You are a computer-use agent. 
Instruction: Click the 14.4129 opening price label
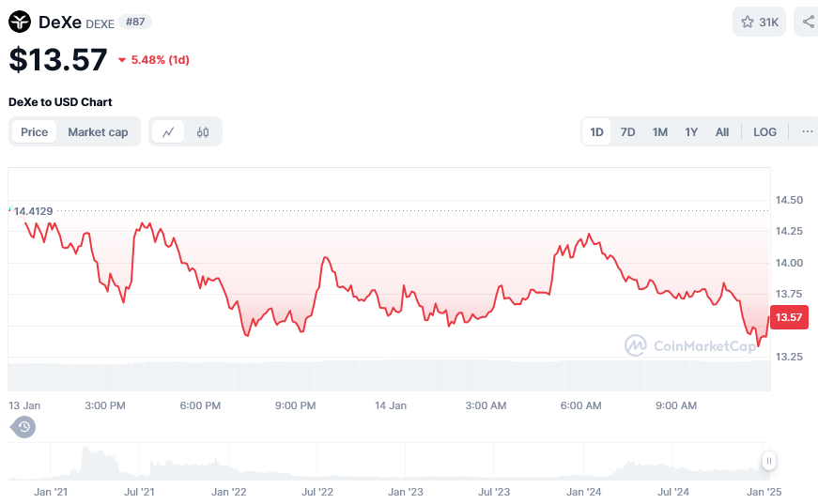point(34,211)
